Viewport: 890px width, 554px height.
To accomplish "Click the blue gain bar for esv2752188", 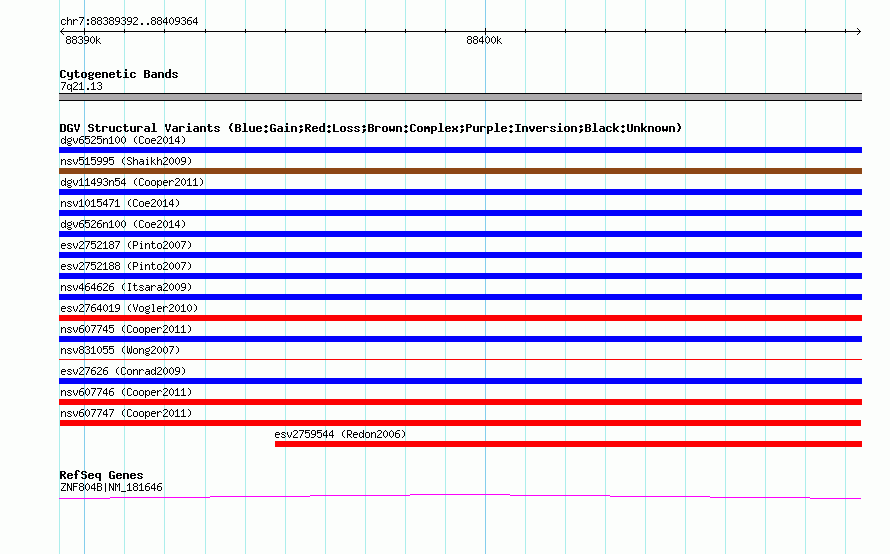I will coord(460,276).
